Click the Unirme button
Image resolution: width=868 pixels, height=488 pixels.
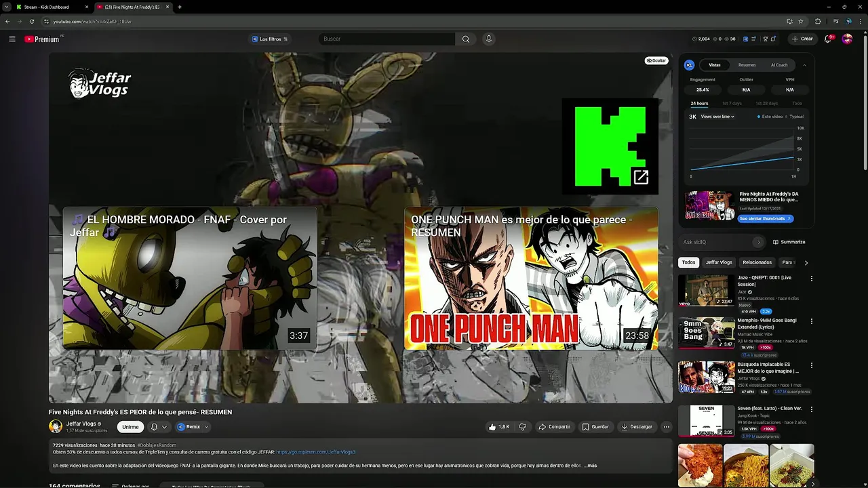(x=130, y=427)
